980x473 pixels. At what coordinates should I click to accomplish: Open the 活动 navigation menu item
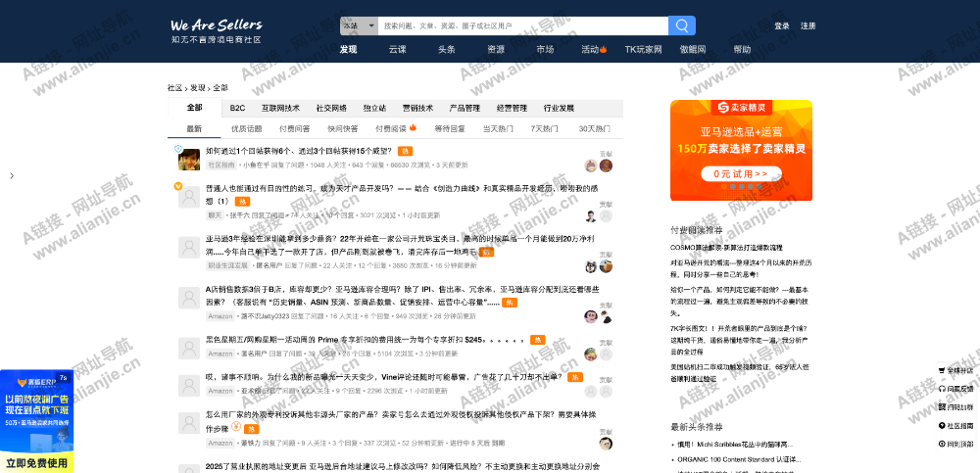point(594,49)
